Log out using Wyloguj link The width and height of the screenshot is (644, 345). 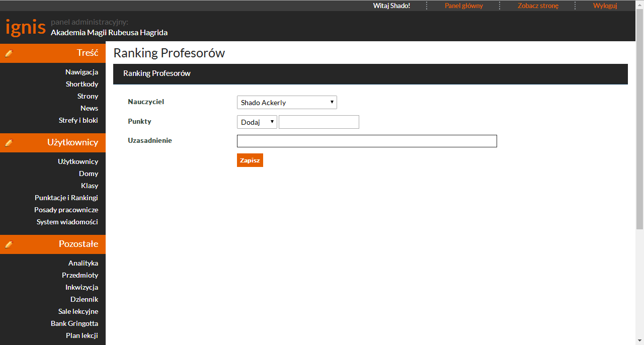(x=605, y=6)
